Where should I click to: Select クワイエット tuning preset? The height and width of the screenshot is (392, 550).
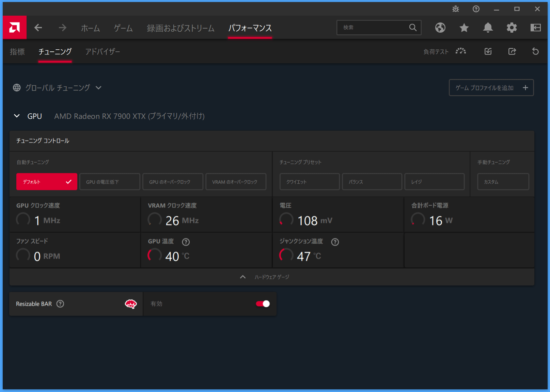click(x=310, y=182)
